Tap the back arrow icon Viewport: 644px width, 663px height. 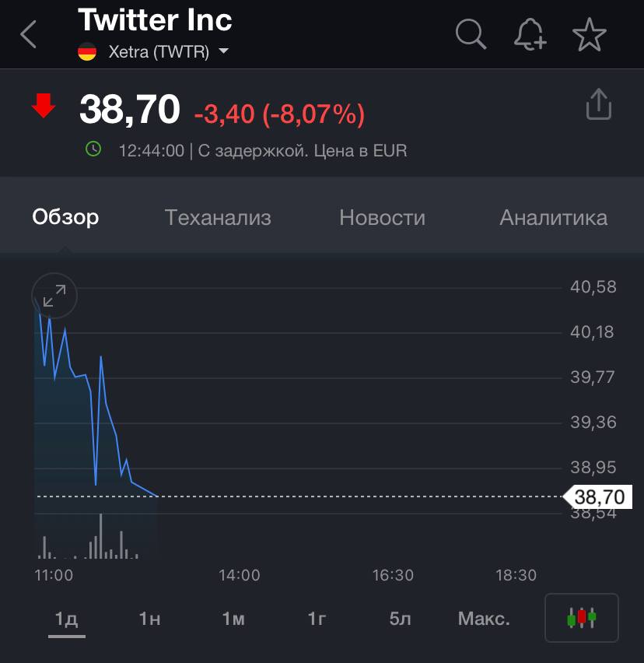point(29,35)
